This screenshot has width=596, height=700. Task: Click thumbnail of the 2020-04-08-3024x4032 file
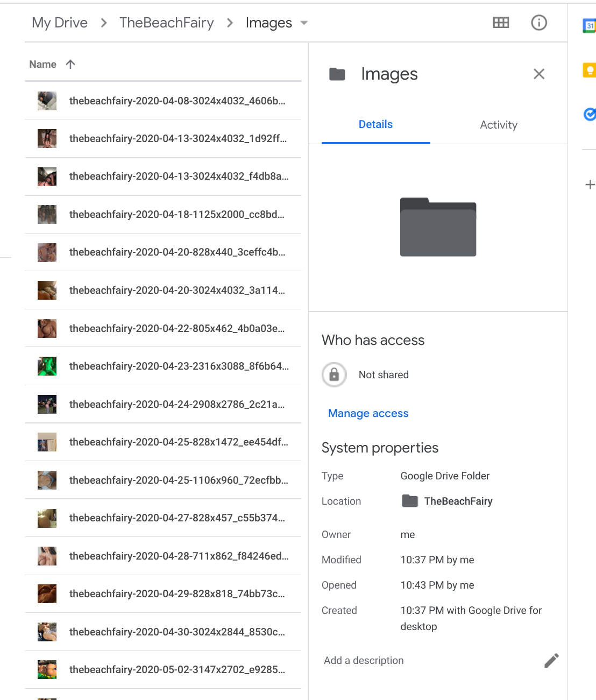(x=47, y=101)
